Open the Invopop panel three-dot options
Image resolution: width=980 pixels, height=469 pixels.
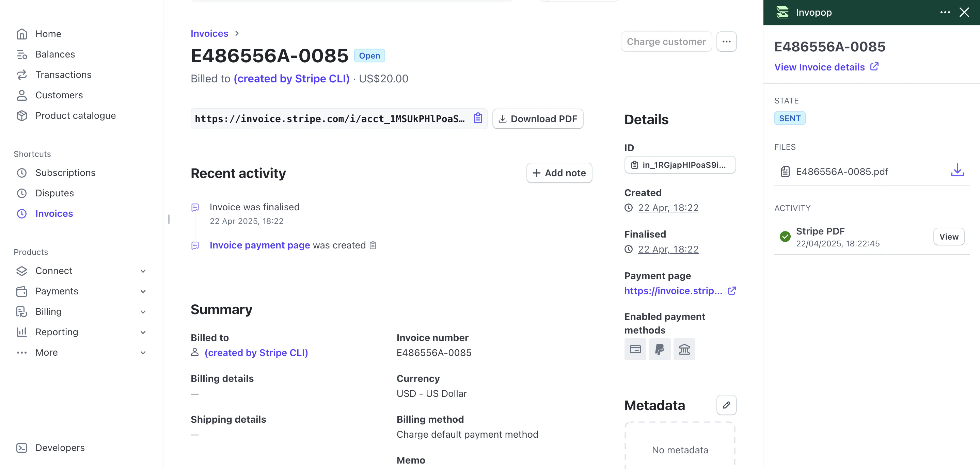click(x=945, y=13)
